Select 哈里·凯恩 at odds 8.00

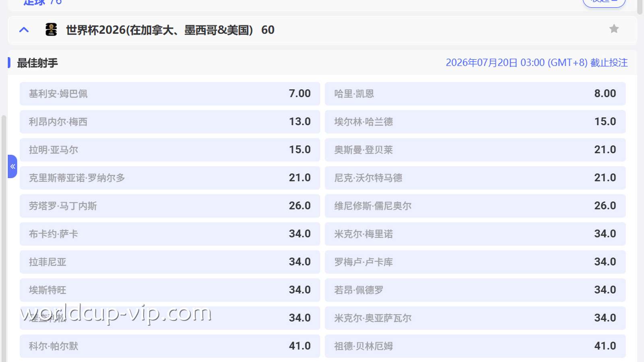474,93
